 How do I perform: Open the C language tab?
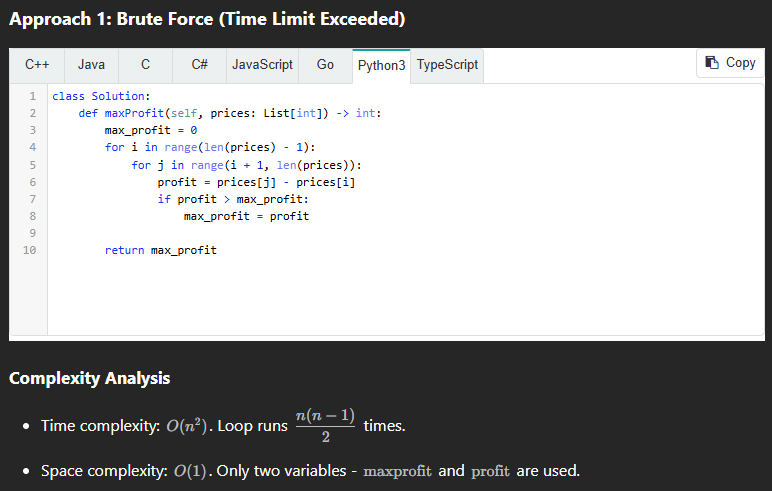pyautogui.click(x=145, y=65)
